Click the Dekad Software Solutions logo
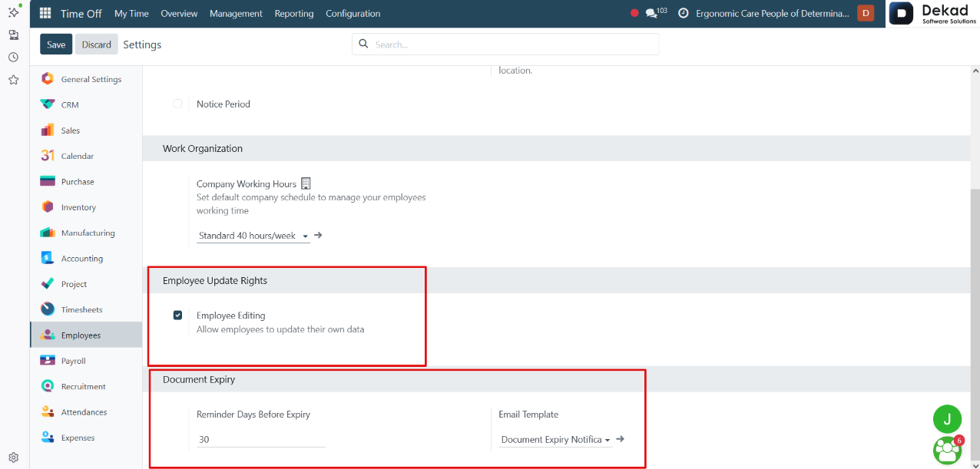The height and width of the screenshot is (469, 980). pos(933,14)
